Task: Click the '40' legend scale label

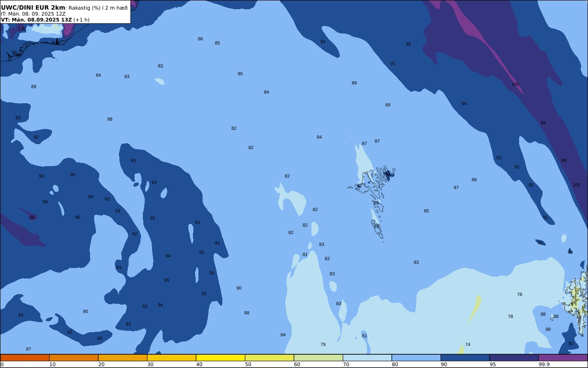Action: pyautogui.click(x=199, y=364)
